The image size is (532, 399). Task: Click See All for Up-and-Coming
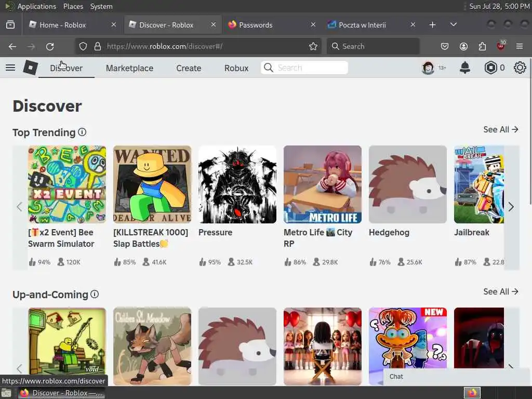[x=501, y=291]
